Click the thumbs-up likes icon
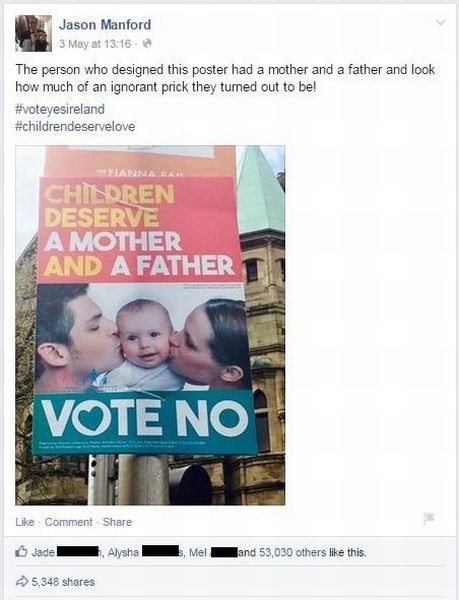Viewport: 459px width, 600px height. pos(21,552)
